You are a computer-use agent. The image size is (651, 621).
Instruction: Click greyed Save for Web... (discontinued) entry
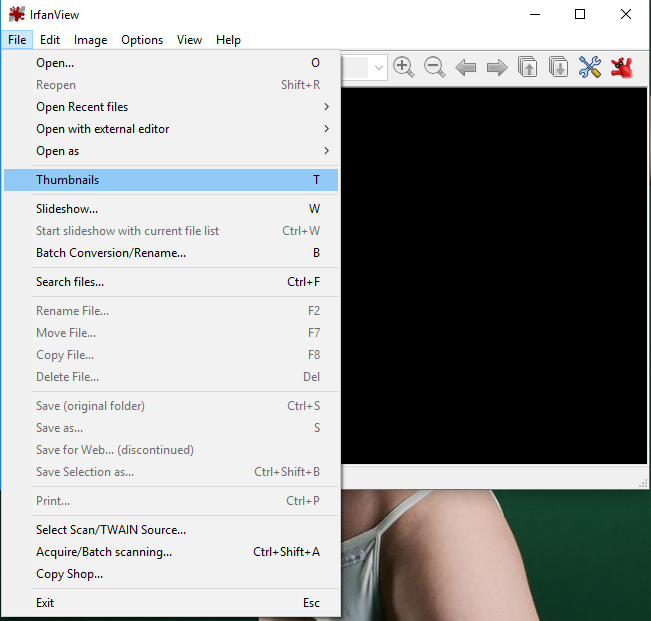171,450
